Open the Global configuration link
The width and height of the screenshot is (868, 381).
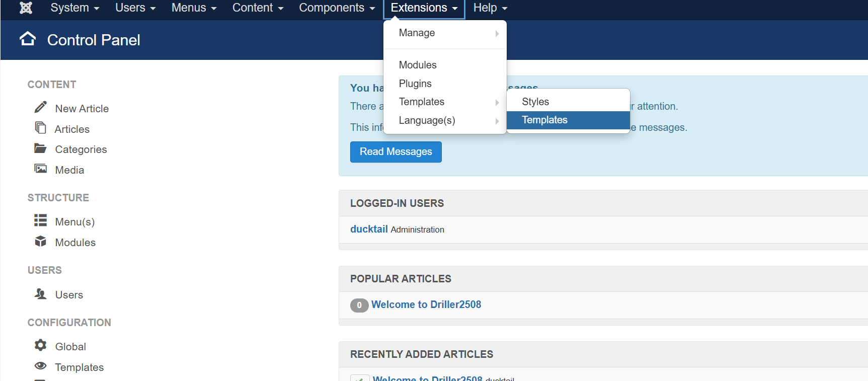tap(70, 347)
